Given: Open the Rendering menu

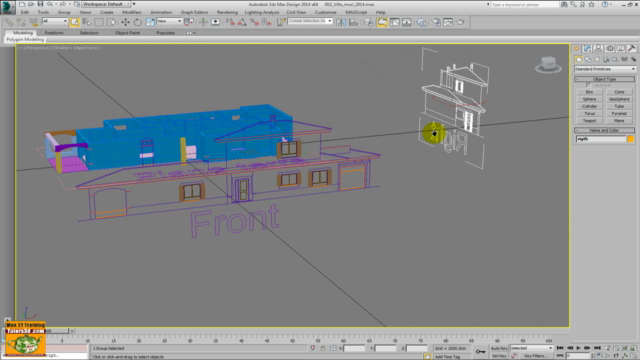Looking at the screenshot, I should 227,12.
